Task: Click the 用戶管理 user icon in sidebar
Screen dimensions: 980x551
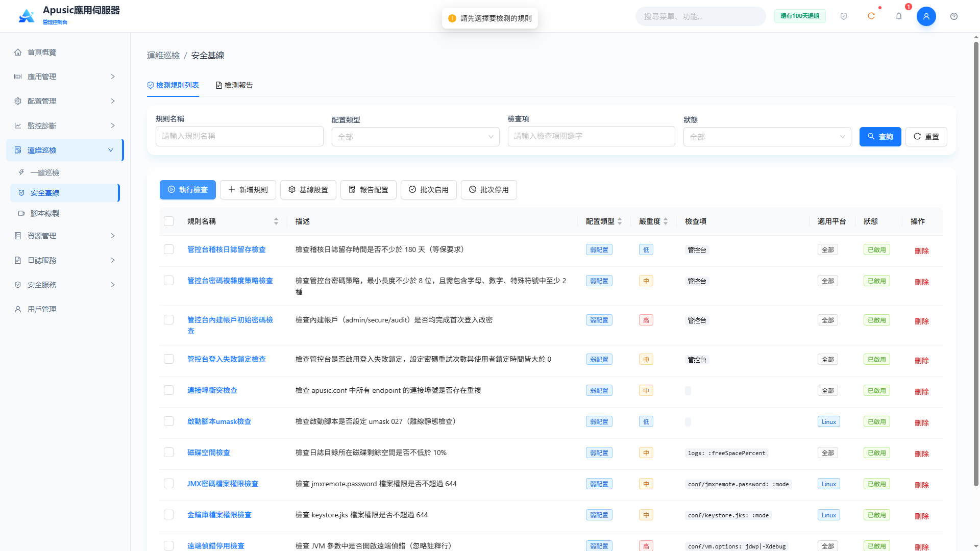Action: click(x=18, y=309)
